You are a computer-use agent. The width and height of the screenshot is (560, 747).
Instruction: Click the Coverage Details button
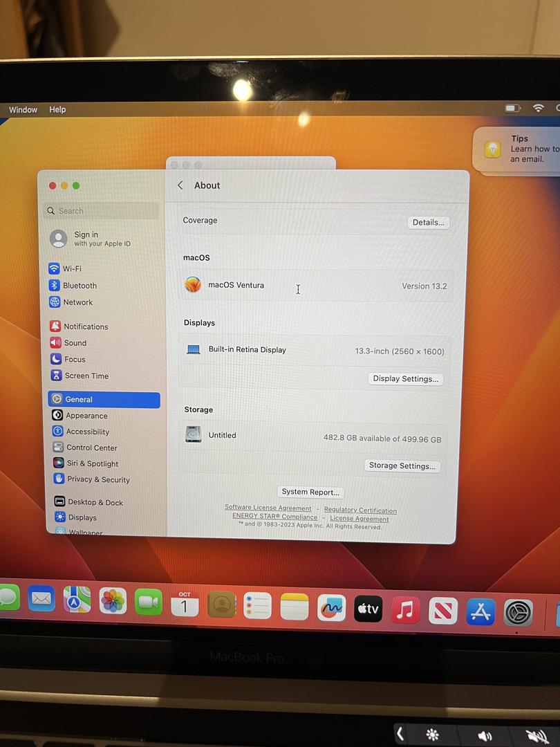pos(428,223)
